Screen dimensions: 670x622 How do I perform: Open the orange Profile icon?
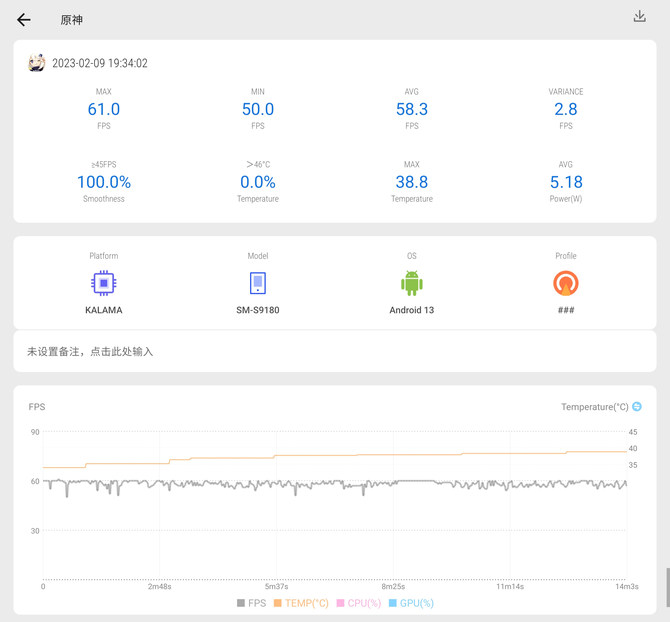pyautogui.click(x=566, y=283)
